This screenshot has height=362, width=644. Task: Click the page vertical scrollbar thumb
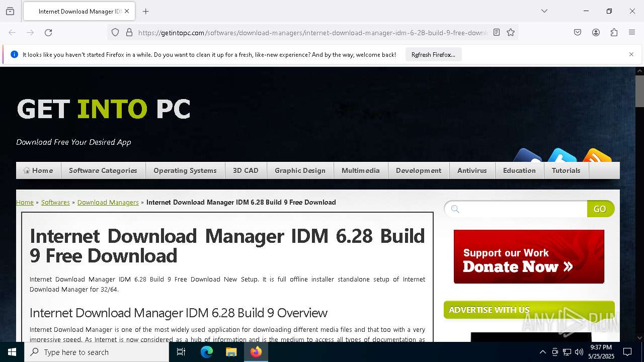(639, 91)
